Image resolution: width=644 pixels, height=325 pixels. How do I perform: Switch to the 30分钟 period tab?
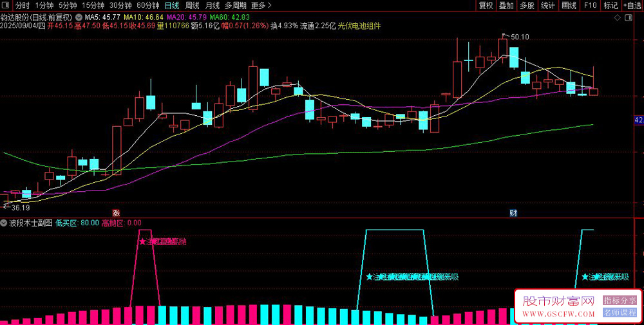tap(120, 5)
